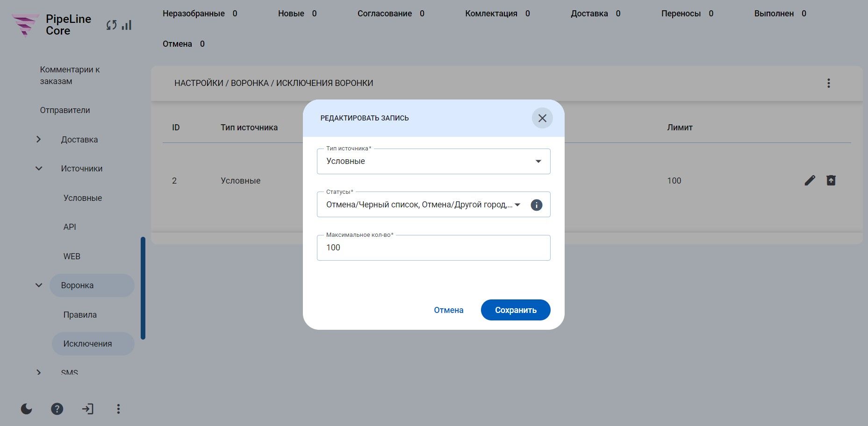
Task: Expand the SMS sidebar section
Action: pyautogui.click(x=39, y=372)
